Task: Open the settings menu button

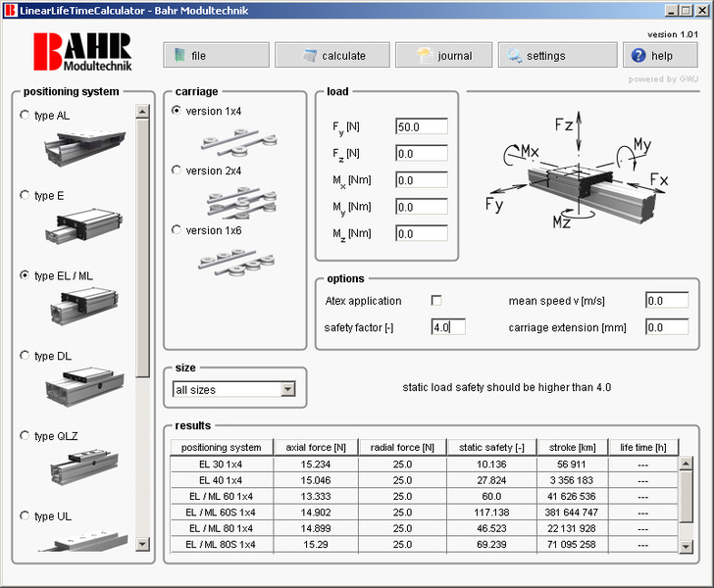Action: click(556, 56)
